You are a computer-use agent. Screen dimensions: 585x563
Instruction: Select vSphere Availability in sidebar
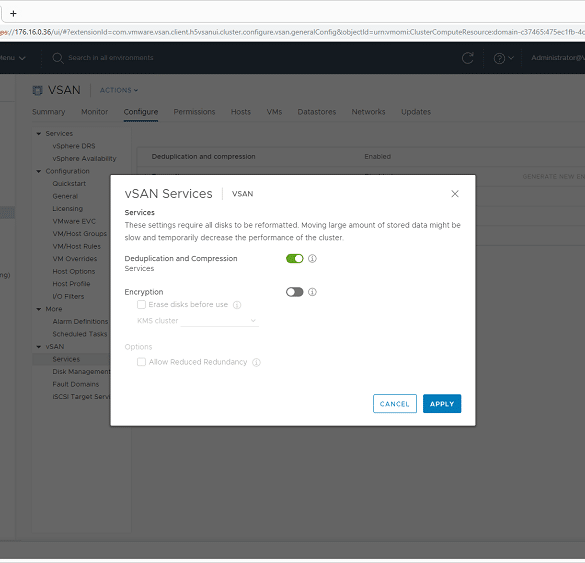click(x=84, y=159)
